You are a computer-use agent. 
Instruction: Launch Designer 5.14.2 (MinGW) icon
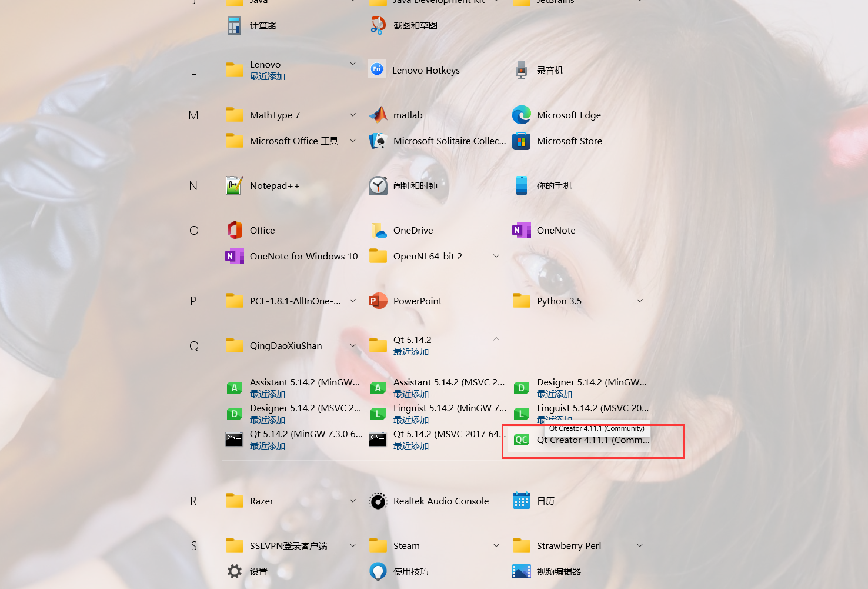click(522, 388)
